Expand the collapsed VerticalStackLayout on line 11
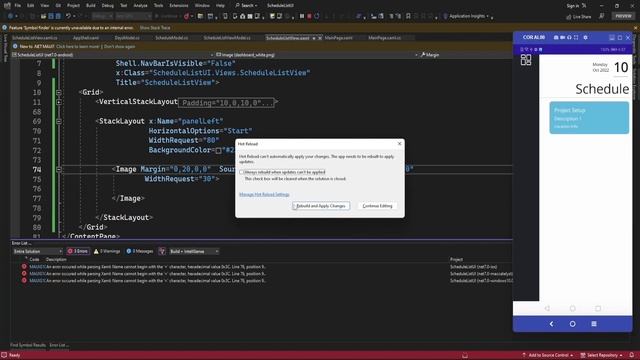This screenshot has height=360, width=640. [59, 102]
